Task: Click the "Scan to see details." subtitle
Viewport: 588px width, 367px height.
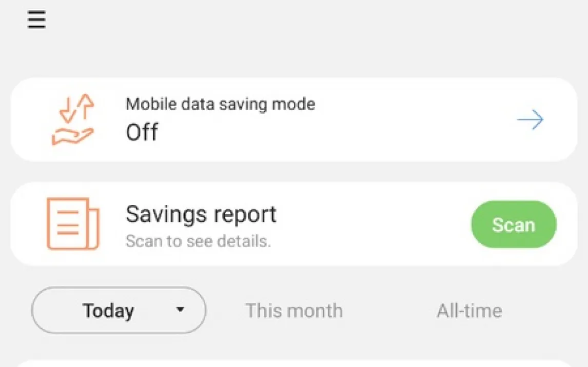Action: 198,241
